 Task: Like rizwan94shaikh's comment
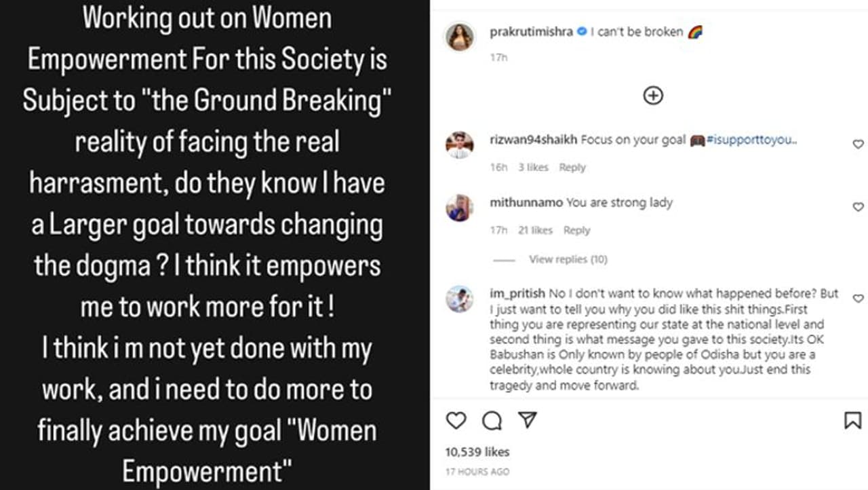tap(858, 144)
